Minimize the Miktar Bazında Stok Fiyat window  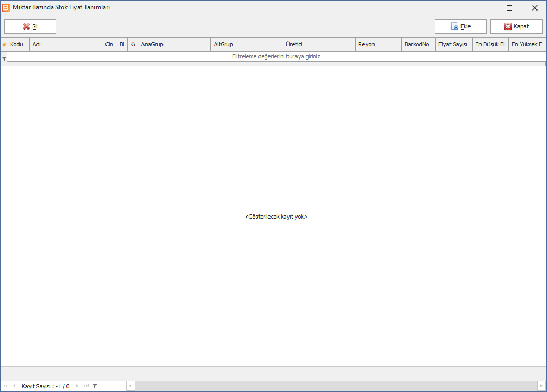[x=484, y=8]
